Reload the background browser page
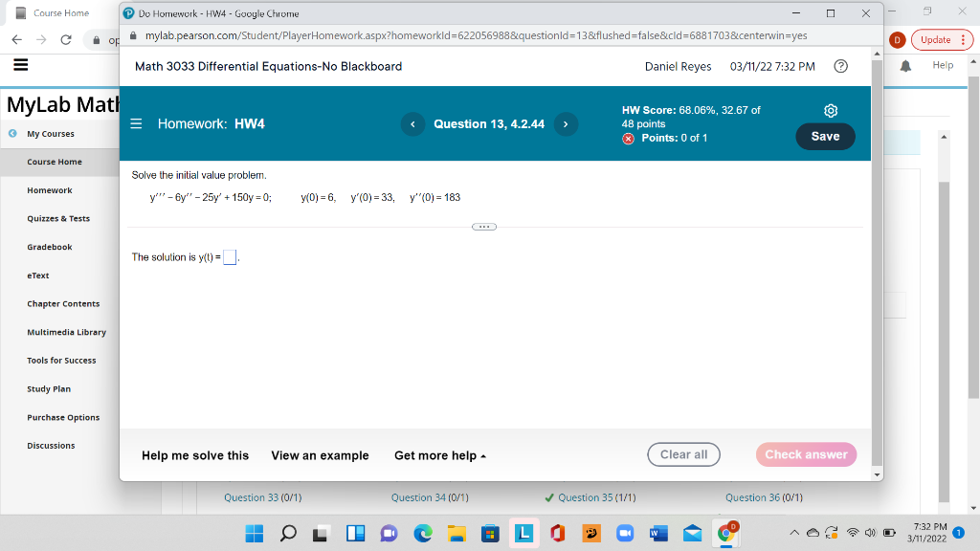 66,39
